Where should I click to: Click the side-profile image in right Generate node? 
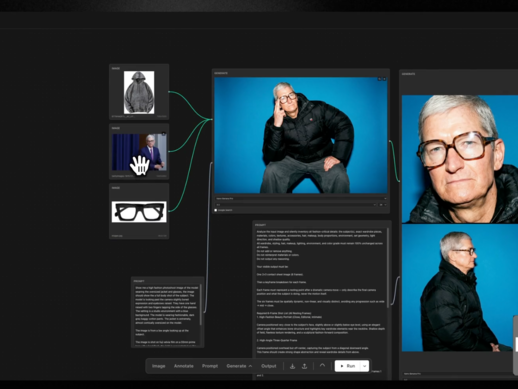(460, 288)
